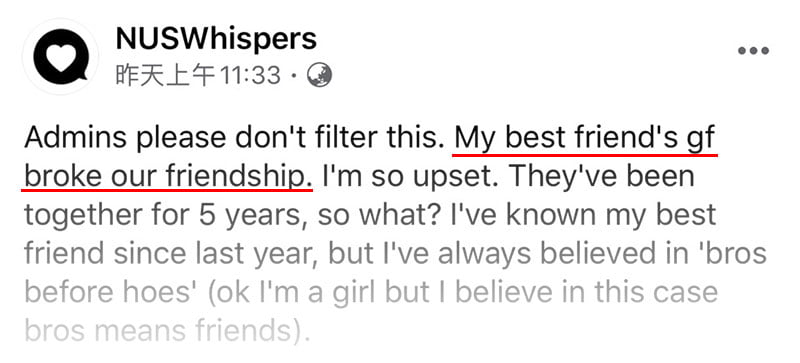Viewport: 800px width, 363px height.
Task: Open the NUSWhispers heart speech-bubble avatar
Action: [x=60, y=57]
